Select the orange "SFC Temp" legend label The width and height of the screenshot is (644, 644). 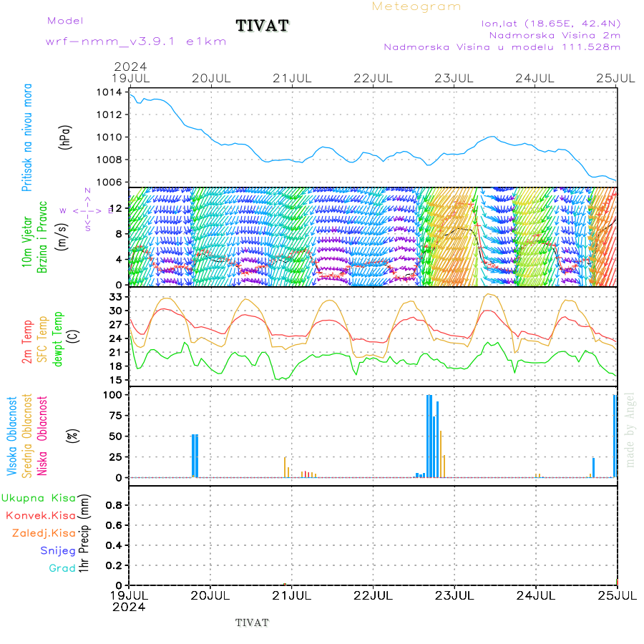click(43, 339)
